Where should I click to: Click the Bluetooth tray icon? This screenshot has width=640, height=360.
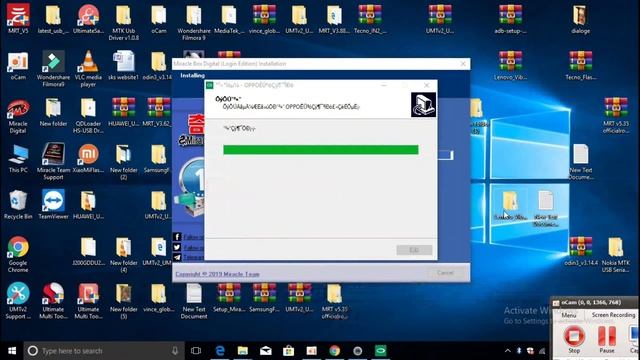pyautogui.click(x=519, y=351)
